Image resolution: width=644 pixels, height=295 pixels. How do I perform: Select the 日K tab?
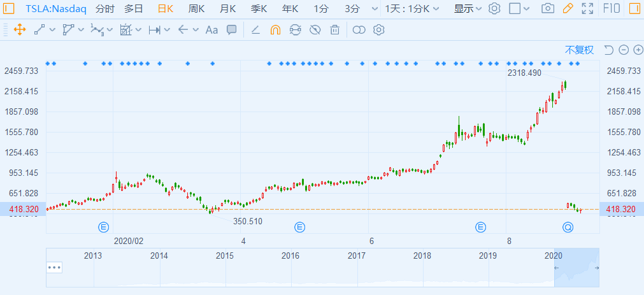166,9
